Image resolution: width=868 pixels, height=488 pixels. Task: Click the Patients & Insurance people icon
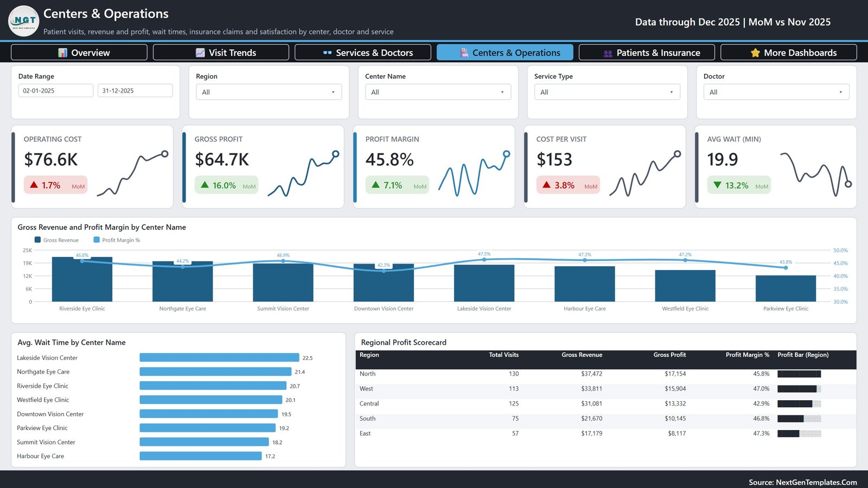608,53
